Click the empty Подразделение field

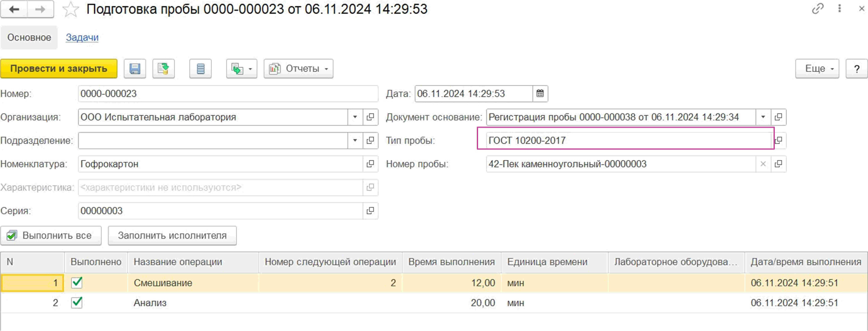tap(213, 140)
